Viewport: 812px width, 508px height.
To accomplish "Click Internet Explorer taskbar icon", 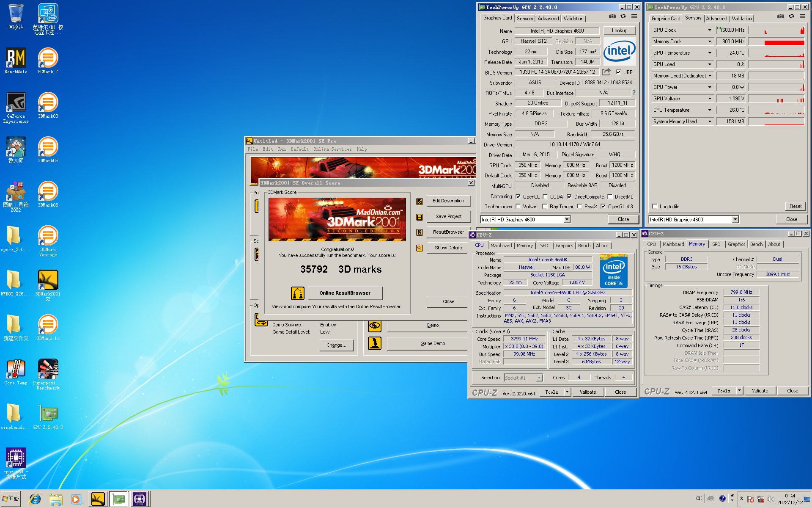I will 35,500.
